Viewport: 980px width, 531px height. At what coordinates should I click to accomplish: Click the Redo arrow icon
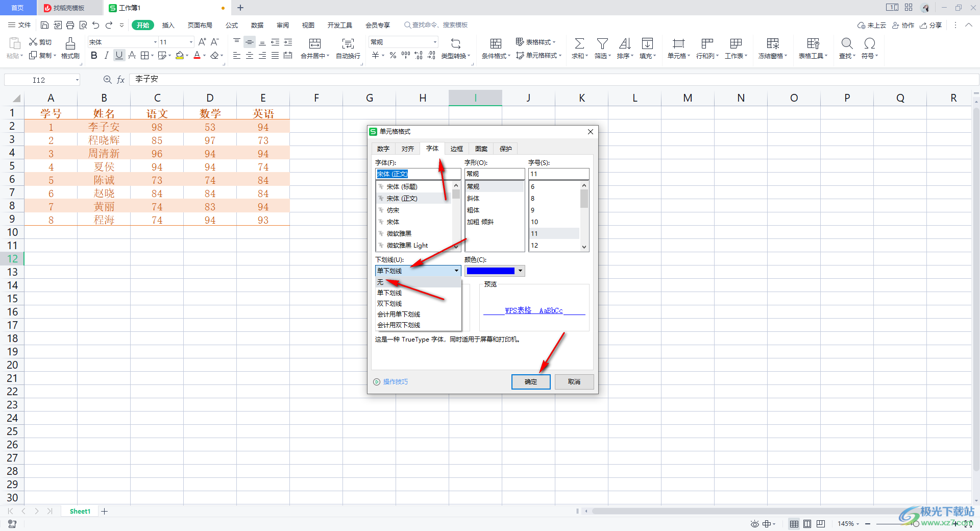click(x=109, y=25)
